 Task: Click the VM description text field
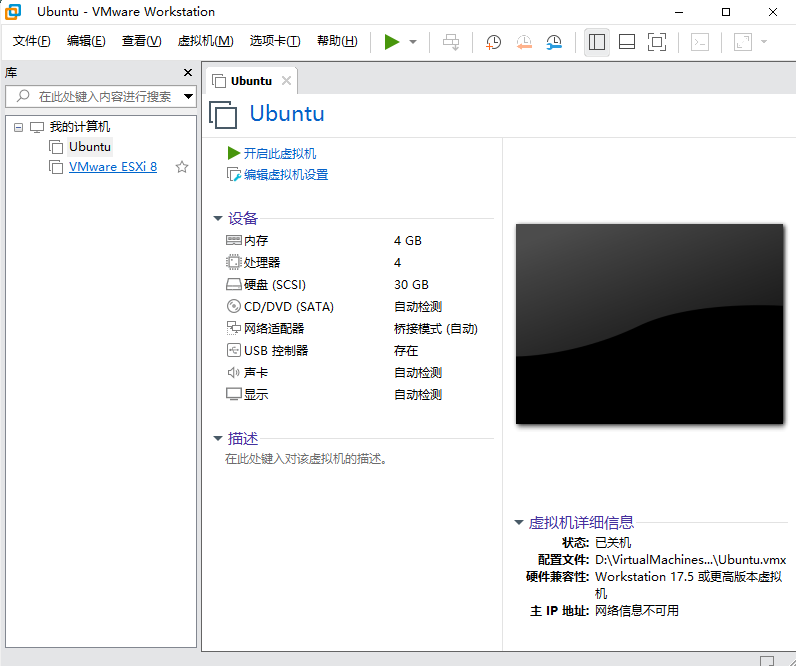[306, 459]
